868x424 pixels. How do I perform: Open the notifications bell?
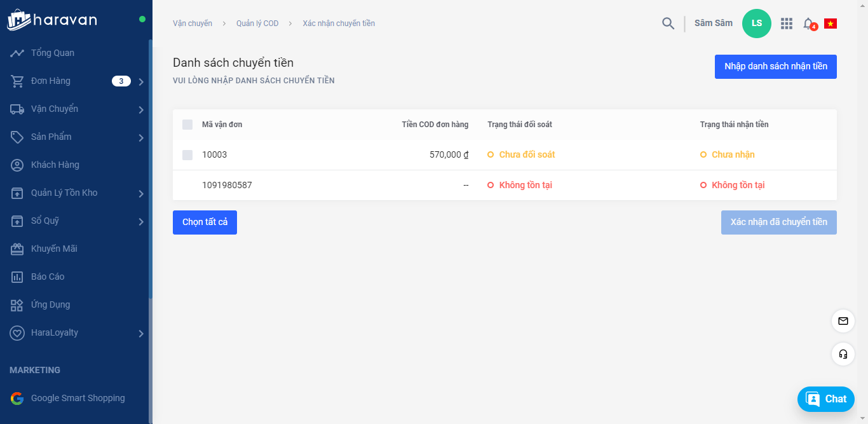[808, 24]
